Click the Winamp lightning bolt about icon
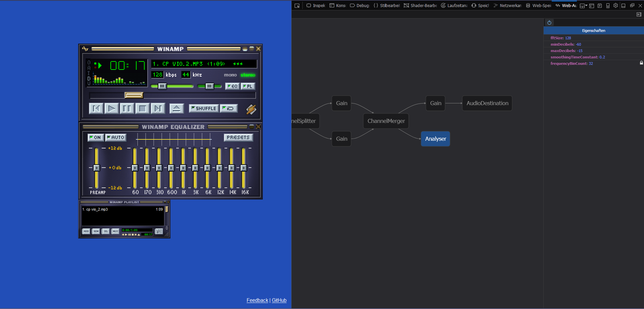 (251, 109)
